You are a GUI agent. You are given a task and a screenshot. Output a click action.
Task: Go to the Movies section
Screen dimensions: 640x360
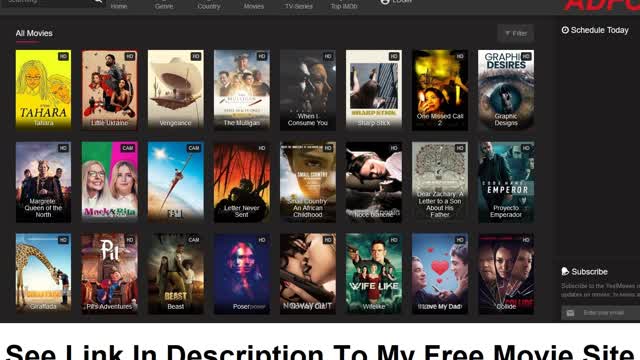(253, 6)
